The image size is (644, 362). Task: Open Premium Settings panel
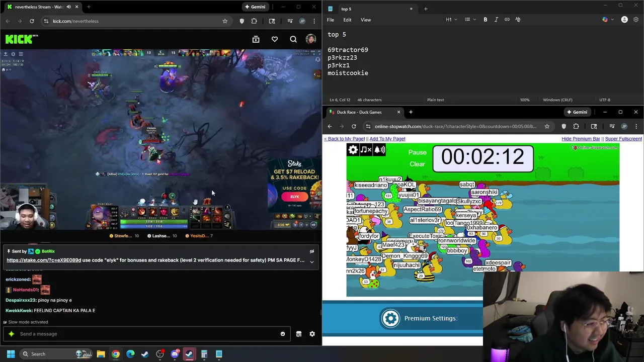tap(420, 318)
